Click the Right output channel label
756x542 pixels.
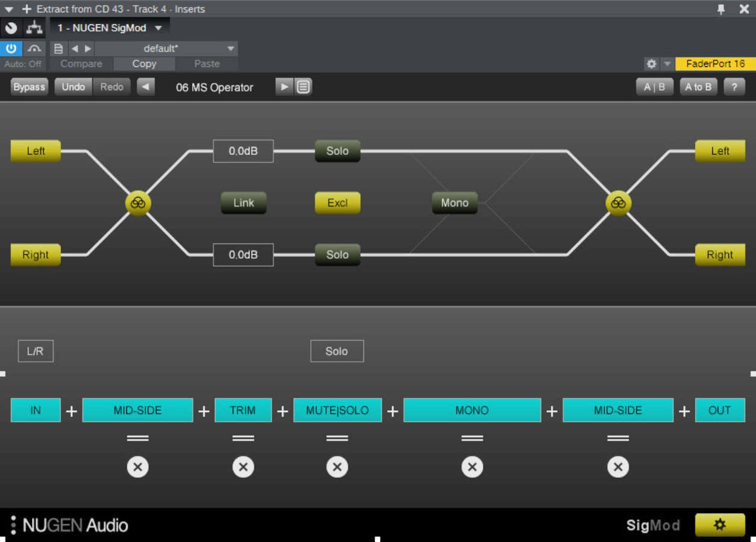click(x=720, y=255)
